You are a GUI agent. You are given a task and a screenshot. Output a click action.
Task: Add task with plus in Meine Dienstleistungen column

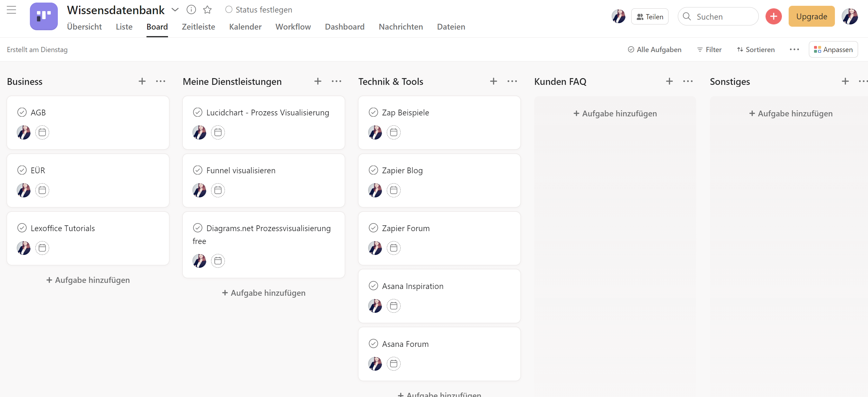317,81
